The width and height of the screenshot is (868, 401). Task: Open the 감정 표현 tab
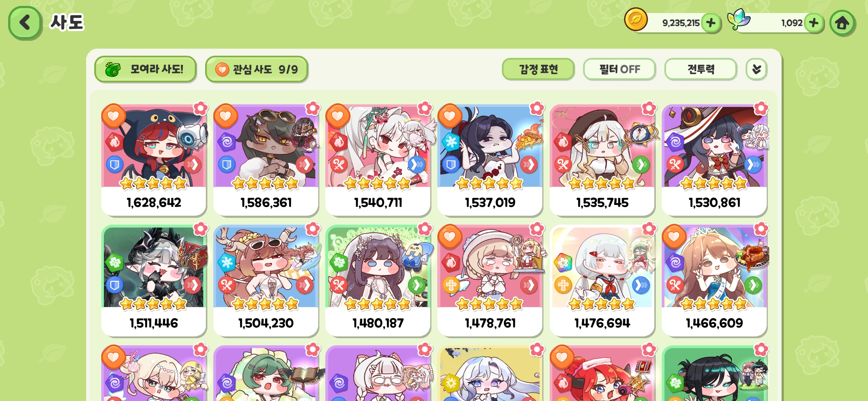538,69
